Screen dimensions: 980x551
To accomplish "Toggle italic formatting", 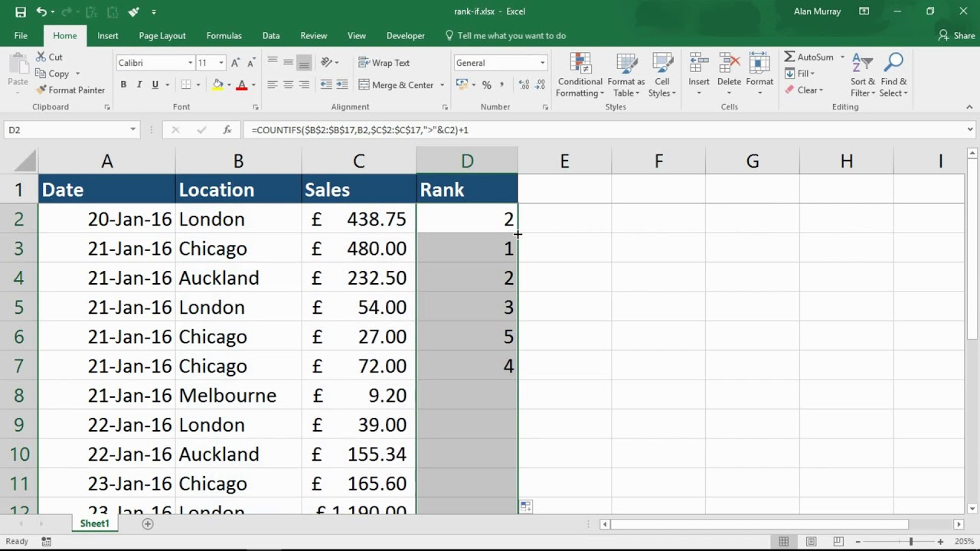I will (x=139, y=84).
